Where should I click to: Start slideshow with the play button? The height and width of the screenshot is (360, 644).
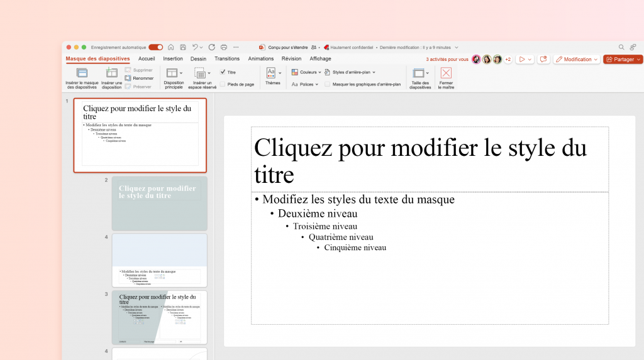coord(521,60)
